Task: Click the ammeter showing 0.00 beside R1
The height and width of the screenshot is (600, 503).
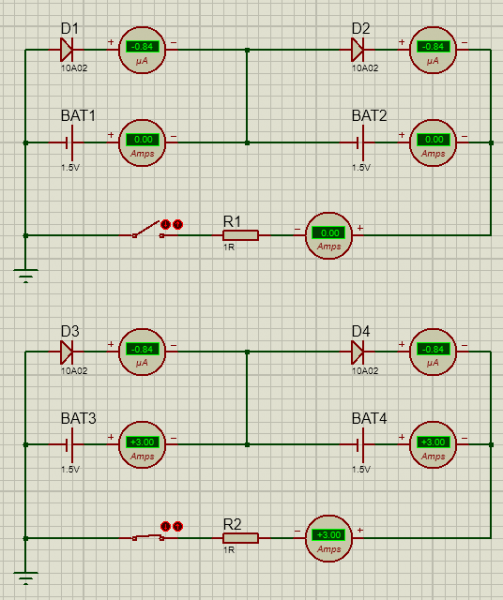Action: [x=329, y=236]
